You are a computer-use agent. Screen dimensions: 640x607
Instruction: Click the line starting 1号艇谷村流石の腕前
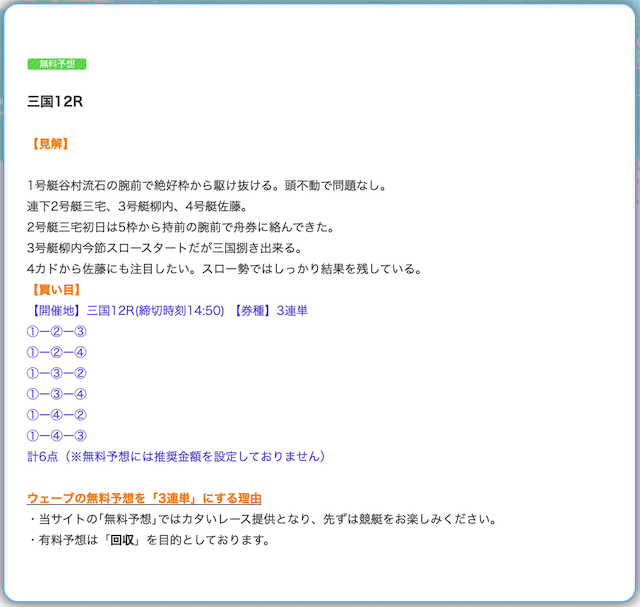(x=207, y=186)
